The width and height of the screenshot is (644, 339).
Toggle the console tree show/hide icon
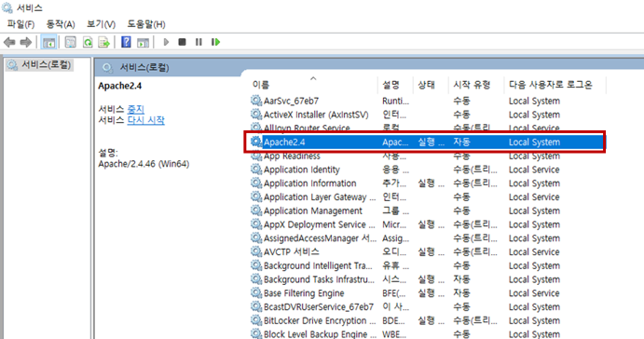(48, 42)
